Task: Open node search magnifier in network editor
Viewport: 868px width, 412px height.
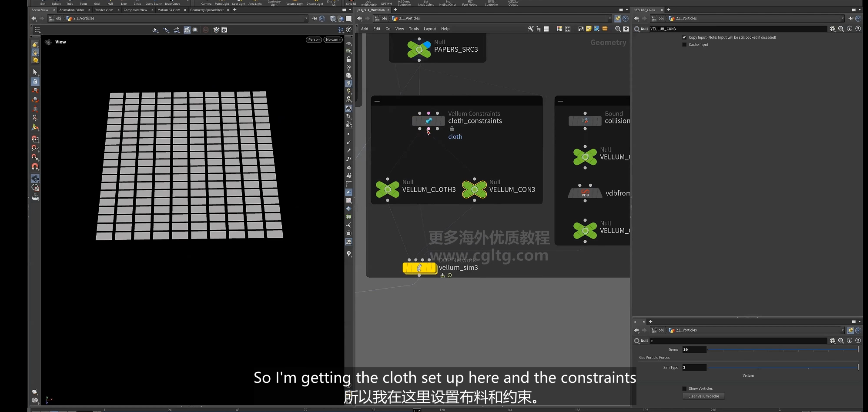Action: click(618, 29)
